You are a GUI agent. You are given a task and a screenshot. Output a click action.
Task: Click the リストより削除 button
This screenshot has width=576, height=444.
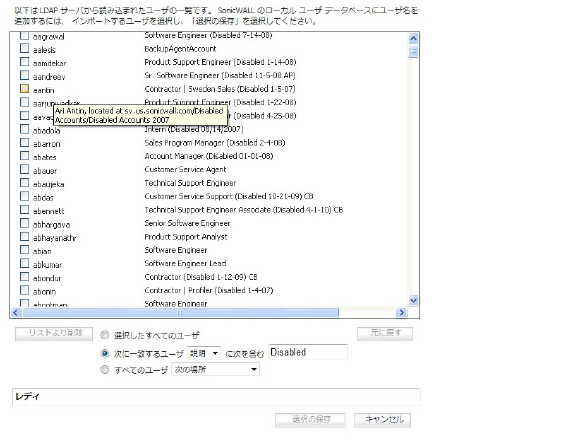coord(54,333)
